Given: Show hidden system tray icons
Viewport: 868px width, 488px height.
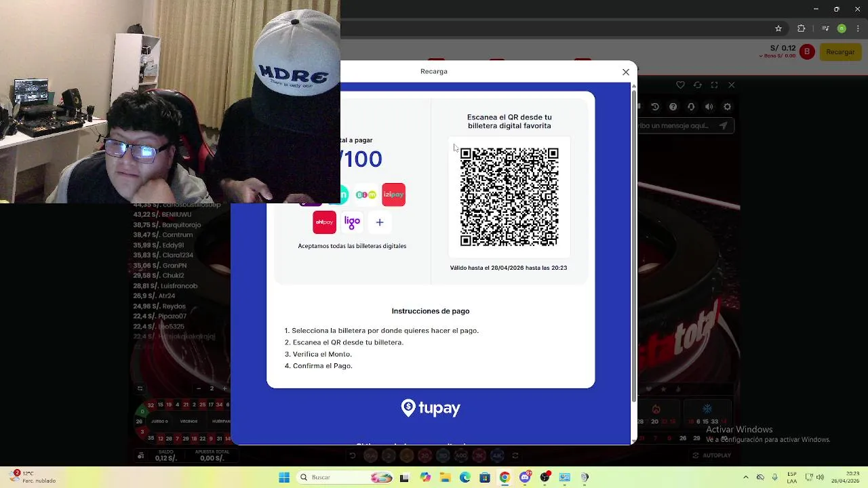Looking at the screenshot, I should click(x=745, y=477).
